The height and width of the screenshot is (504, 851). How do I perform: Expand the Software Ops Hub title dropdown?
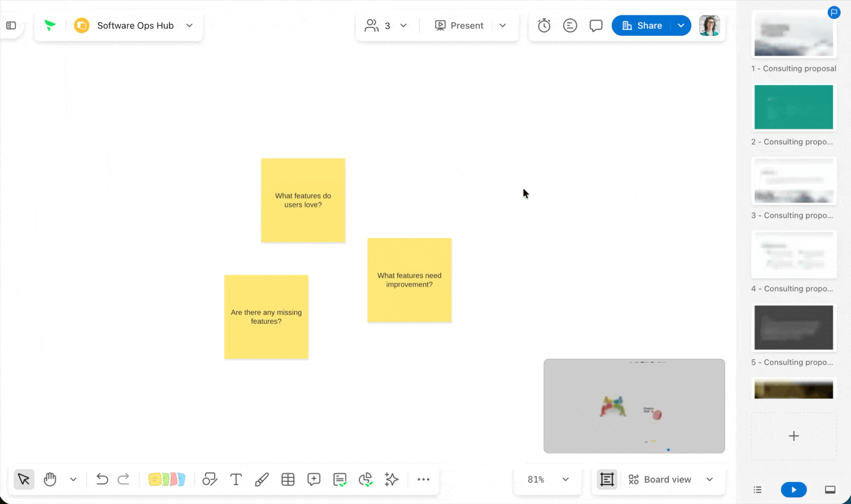(189, 26)
